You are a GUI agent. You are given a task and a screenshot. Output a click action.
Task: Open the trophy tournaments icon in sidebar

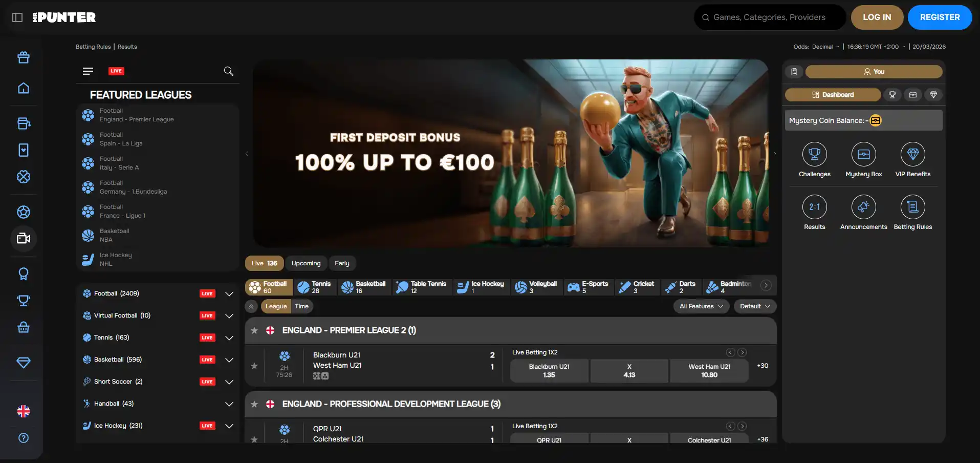tap(24, 301)
